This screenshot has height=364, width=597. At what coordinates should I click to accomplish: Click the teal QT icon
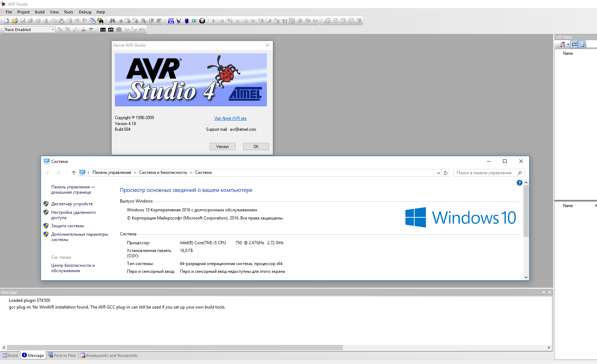(194, 20)
